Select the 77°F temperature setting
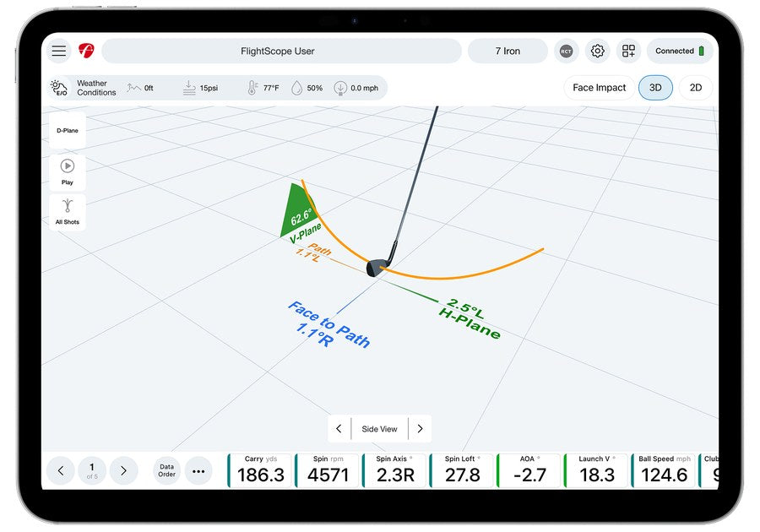Viewport: 760px width, 532px height. (263, 88)
